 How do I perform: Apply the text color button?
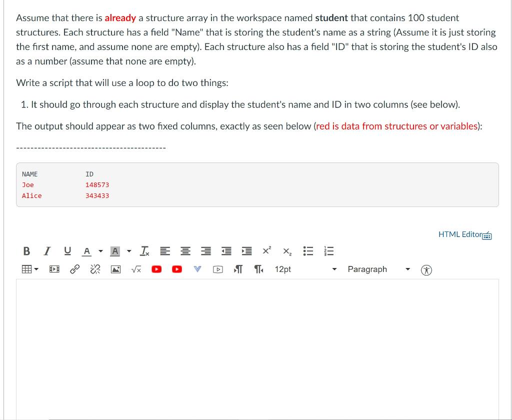86,251
